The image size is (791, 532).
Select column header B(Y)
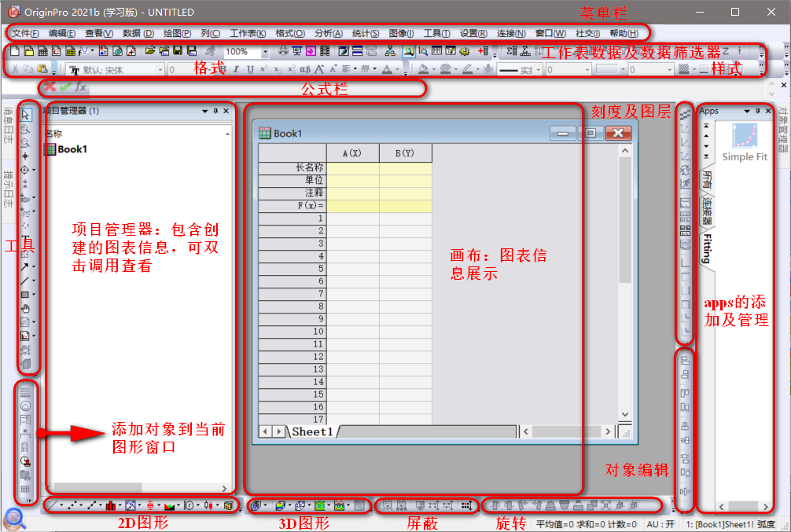tap(405, 152)
